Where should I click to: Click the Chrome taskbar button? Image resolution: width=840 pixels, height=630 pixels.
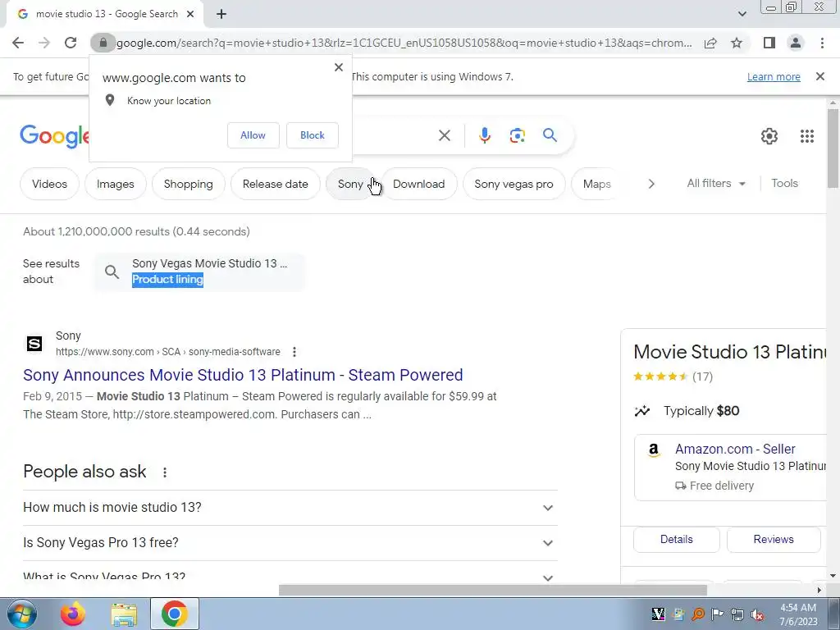click(174, 614)
